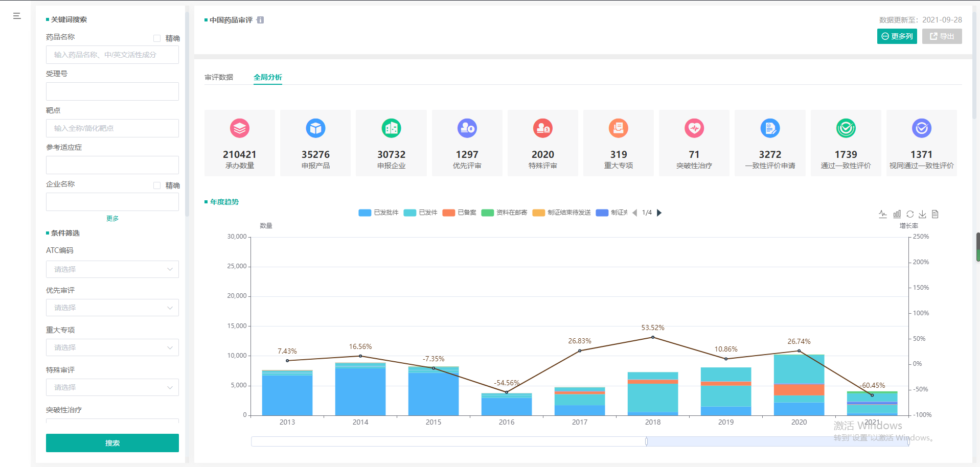The height and width of the screenshot is (467, 980).
Task: Click the 53.52% growth rate point
Action: (653, 337)
